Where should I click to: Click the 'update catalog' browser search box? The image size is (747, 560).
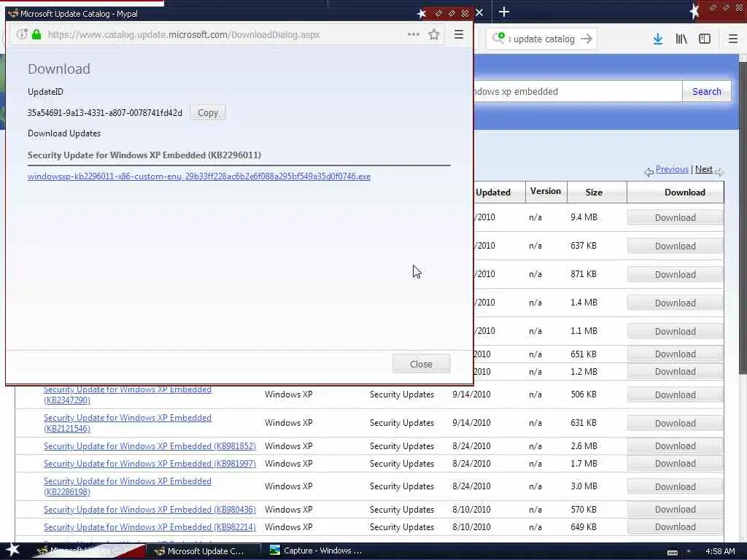point(543,39)
